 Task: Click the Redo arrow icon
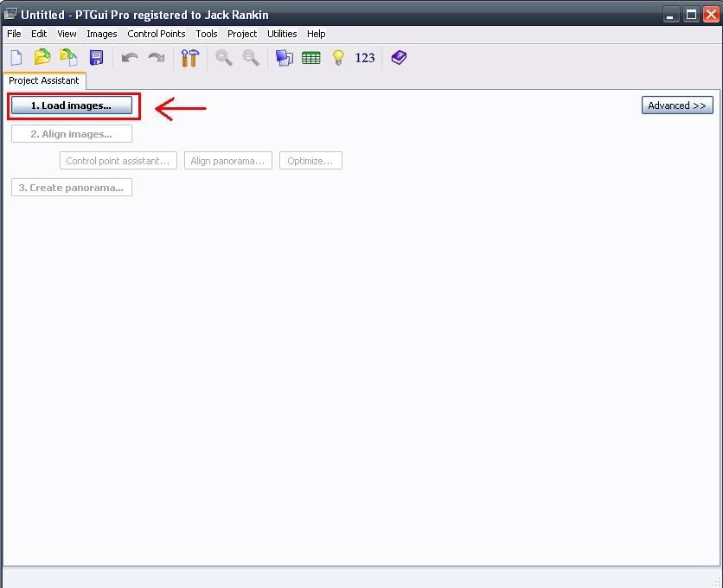click(157, 58)
